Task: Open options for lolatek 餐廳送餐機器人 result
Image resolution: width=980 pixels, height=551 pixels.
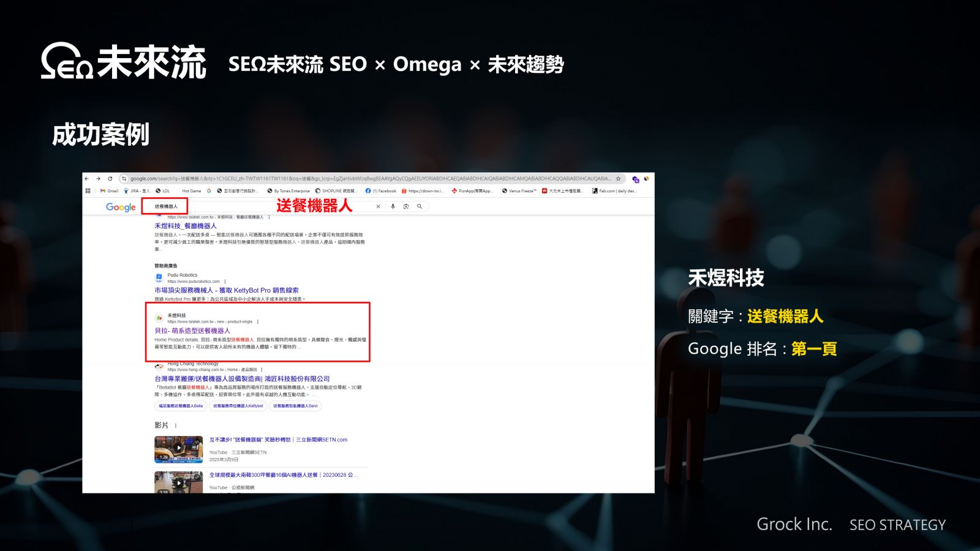Action: click(x=268, y=217)
